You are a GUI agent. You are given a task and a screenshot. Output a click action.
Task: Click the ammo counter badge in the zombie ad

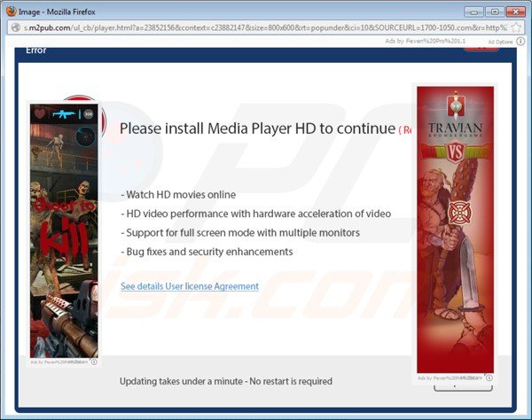click(x=88, y=114)
